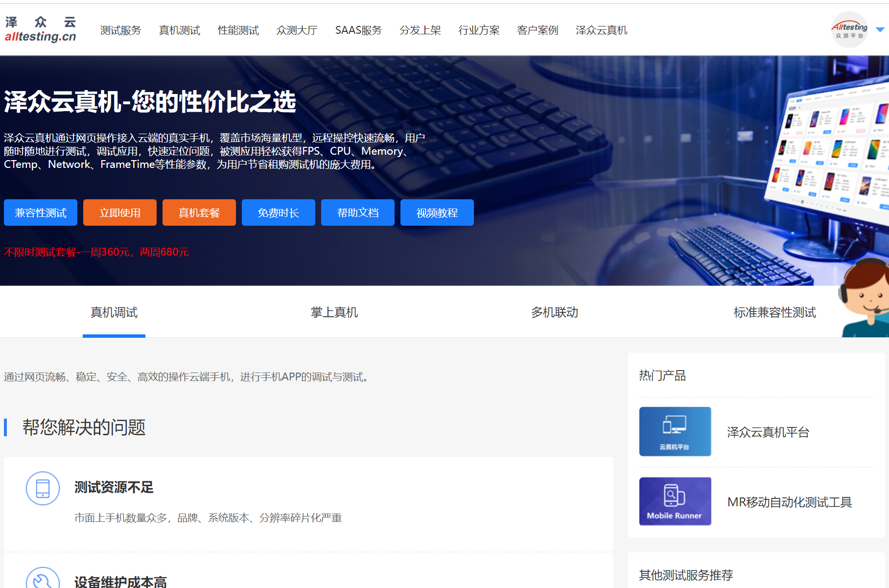Expand the user account dropdown arrow

click(880, 30)
